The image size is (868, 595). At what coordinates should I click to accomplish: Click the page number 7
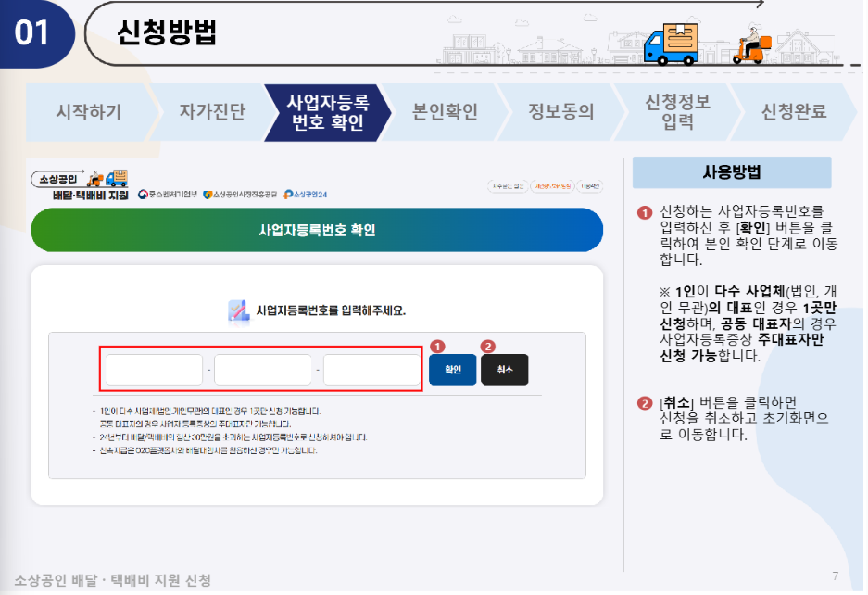pos(836,576)
